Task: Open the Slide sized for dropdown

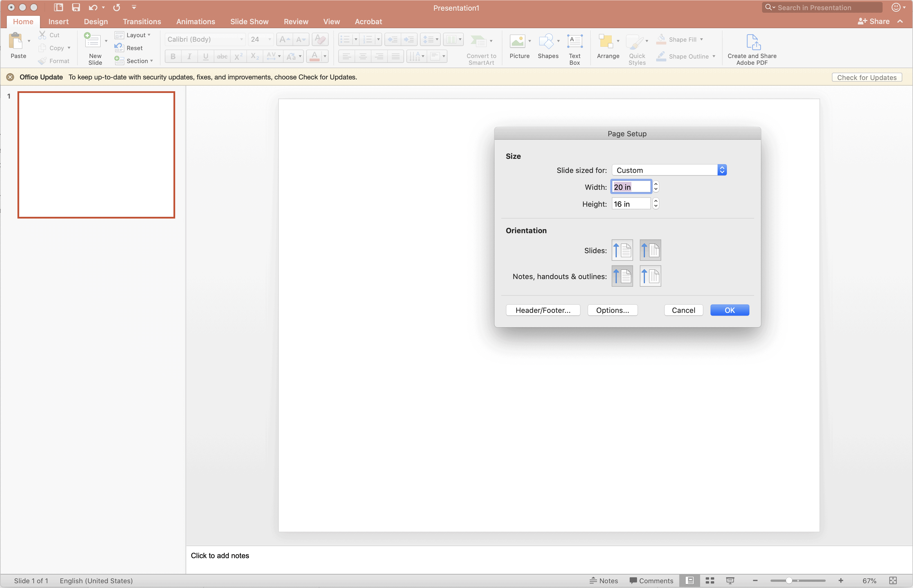Action: click(669, 170)
